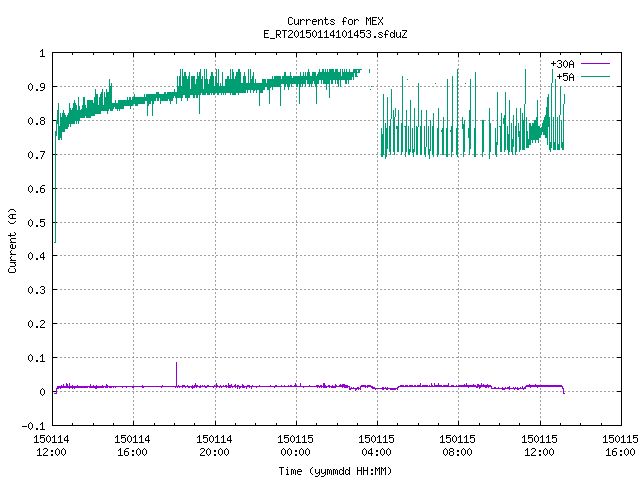Click y-axis tick value 0.5

[36, 222]
